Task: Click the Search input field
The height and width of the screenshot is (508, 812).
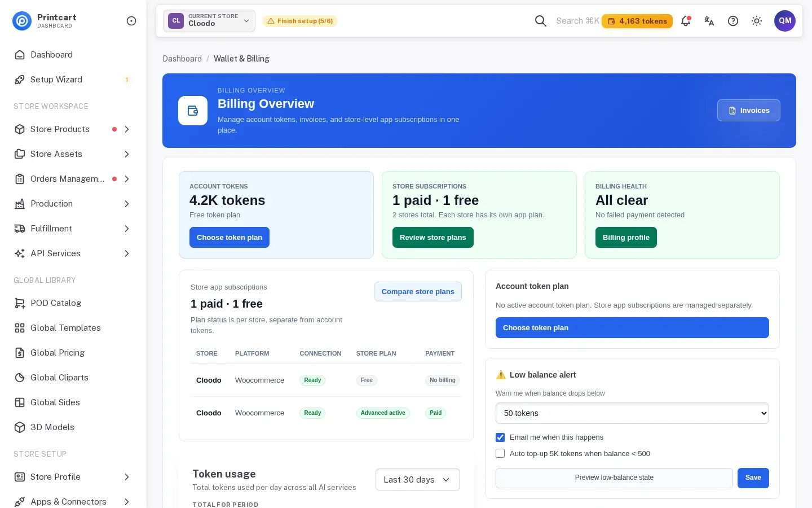Action: [577, 21]
